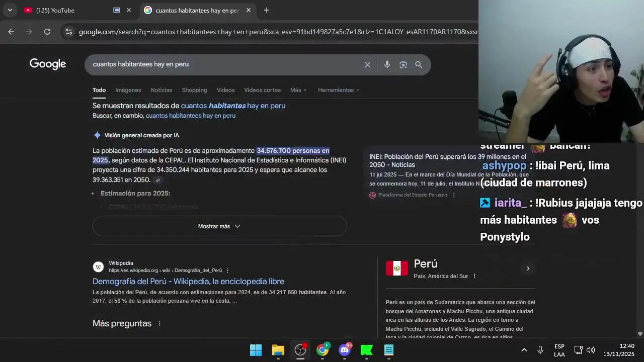This screenshot has width=644, height=362.
Task: Open a new browser tab
Action: (x=267, y=10)
